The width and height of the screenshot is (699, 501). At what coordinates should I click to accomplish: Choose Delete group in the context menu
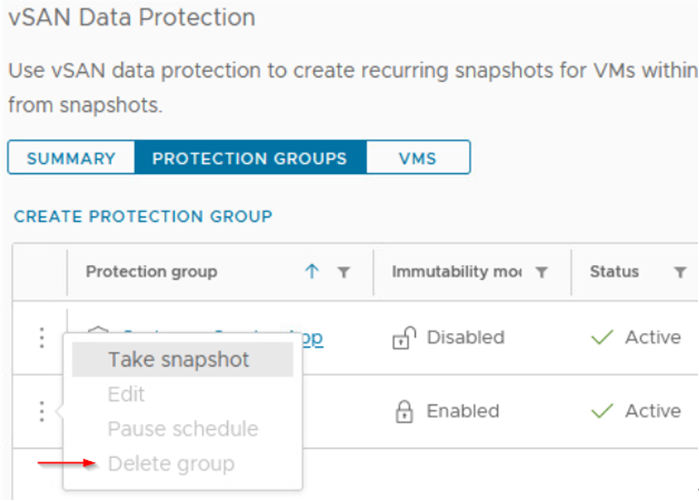coord(171,464)
